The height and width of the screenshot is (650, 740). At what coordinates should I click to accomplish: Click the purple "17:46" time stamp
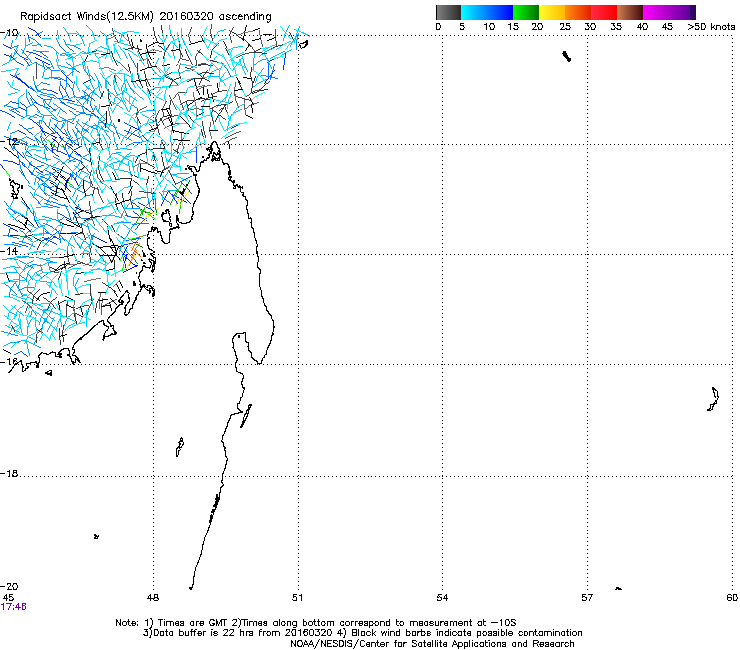[x=14, y=607]
